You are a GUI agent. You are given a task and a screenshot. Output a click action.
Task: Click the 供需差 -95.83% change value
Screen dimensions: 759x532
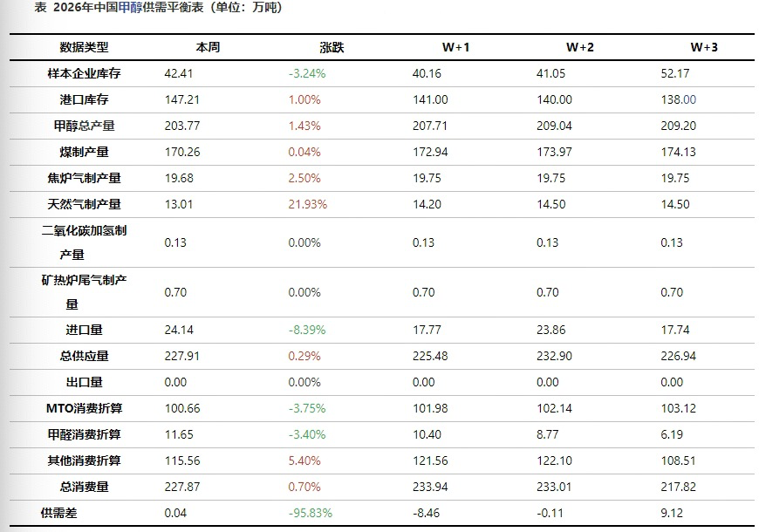(x=311, y=513)
